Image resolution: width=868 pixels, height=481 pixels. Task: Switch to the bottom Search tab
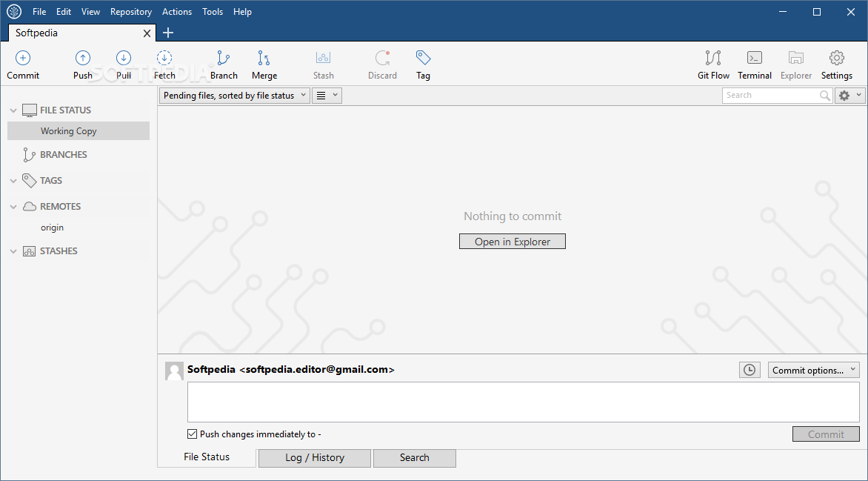[415, 458]
